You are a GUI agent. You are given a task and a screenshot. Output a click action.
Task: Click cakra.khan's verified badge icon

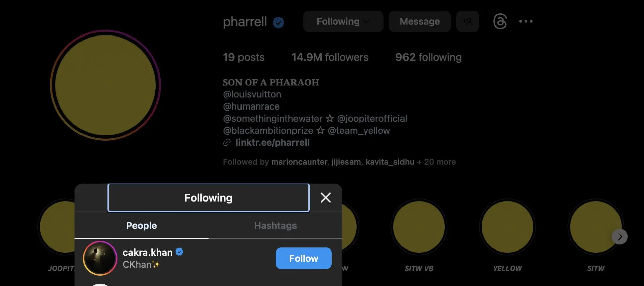pyautogui.click(x=179, y=252)
